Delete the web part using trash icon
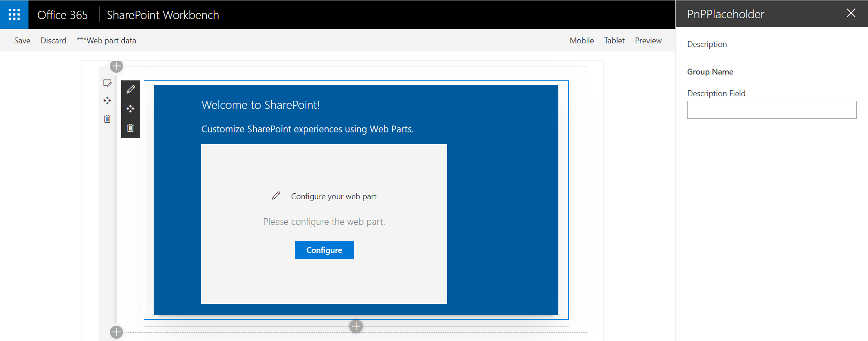The height and width of the screenshot is (341, 868). 131,128
